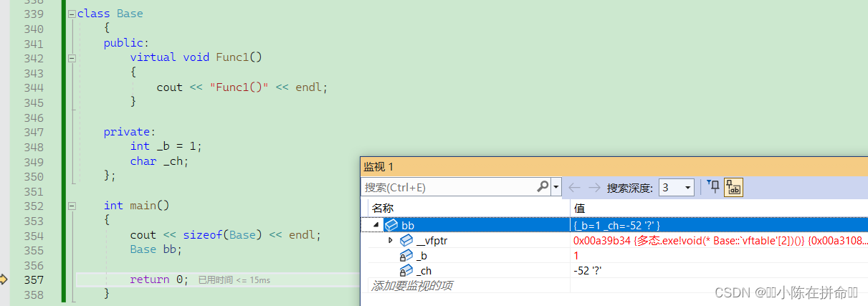Collapse the int main function block
This screenshot has height=306, width=868.
pyautogui.click(x=72, y=206)
